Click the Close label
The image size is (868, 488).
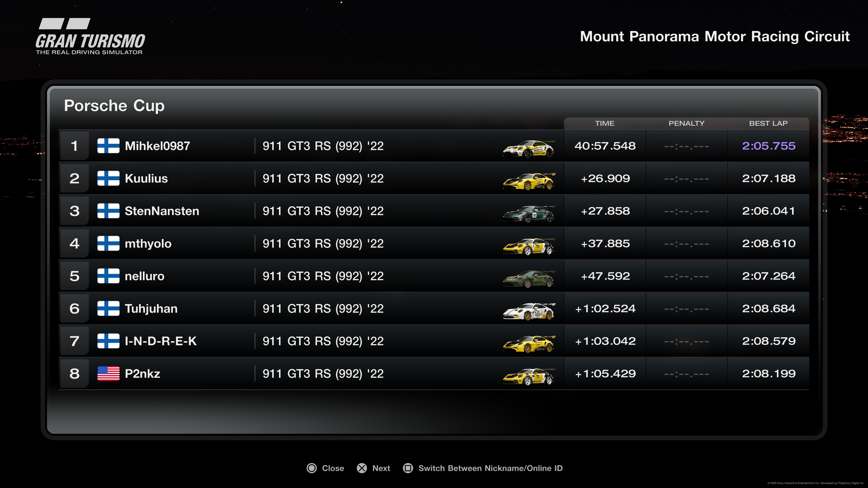(333, 468)
